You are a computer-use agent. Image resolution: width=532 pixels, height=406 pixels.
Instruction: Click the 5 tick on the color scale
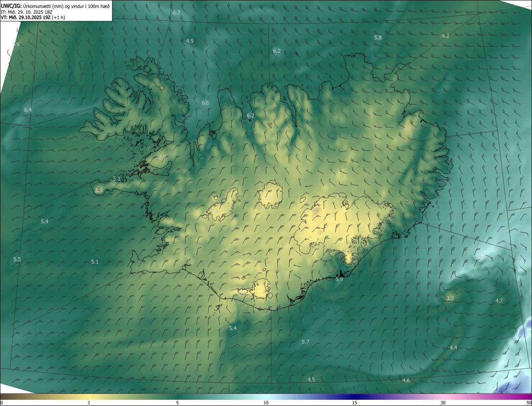(177, 403)
